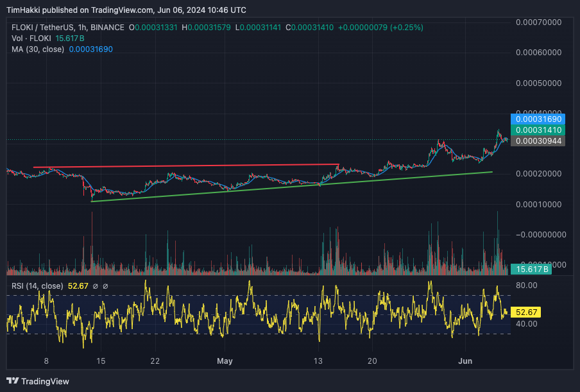Click the close value 0.00031410 in legend
The image size is (580, 392).
coord(312,28)
